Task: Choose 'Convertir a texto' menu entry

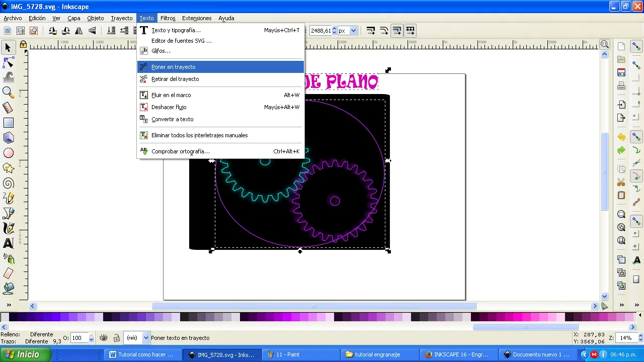Action: coord(220,119)
